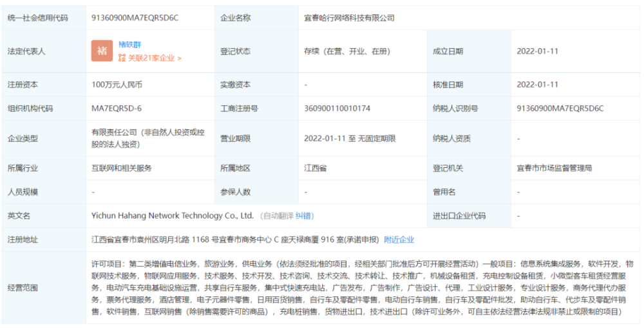Click the 实缴资本 label cell
The image size is (644, 328).
pos(256,85)
